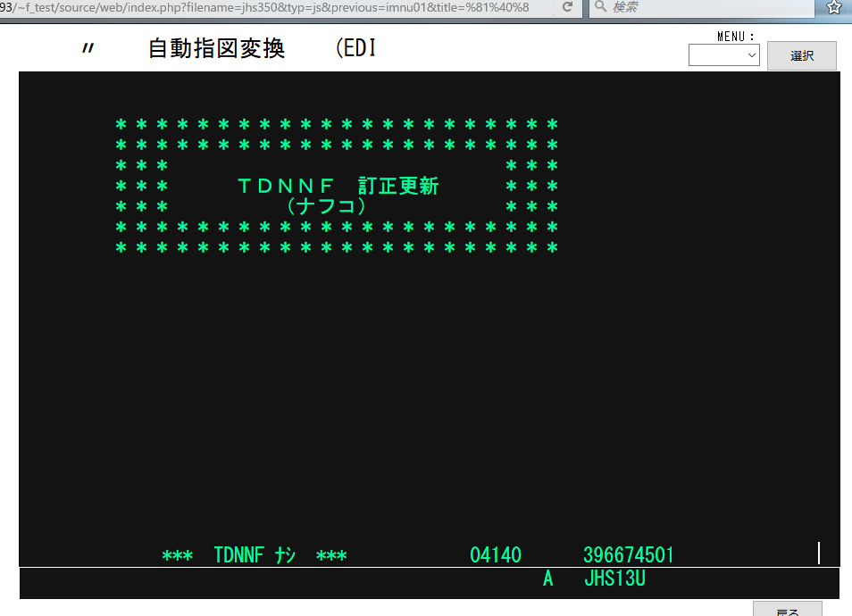Image resolution: width=852 pixels, height=616 pixels.
Task: Open the MENU dropdown list
Action: [x=723, y=55]
